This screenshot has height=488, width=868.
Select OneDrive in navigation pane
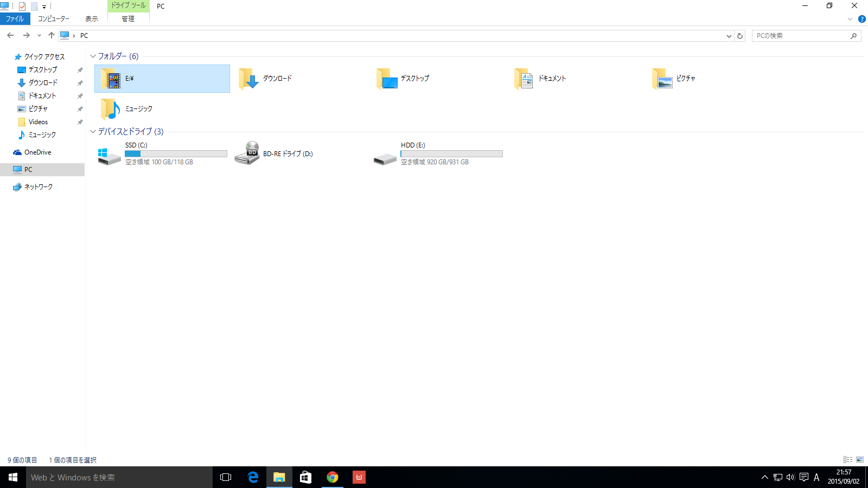[37, 152]
